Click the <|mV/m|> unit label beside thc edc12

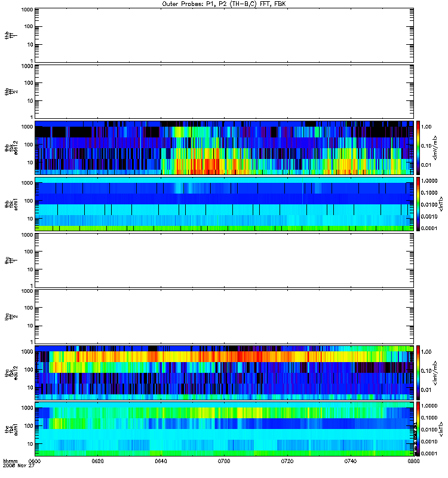(x=435, y=373)
